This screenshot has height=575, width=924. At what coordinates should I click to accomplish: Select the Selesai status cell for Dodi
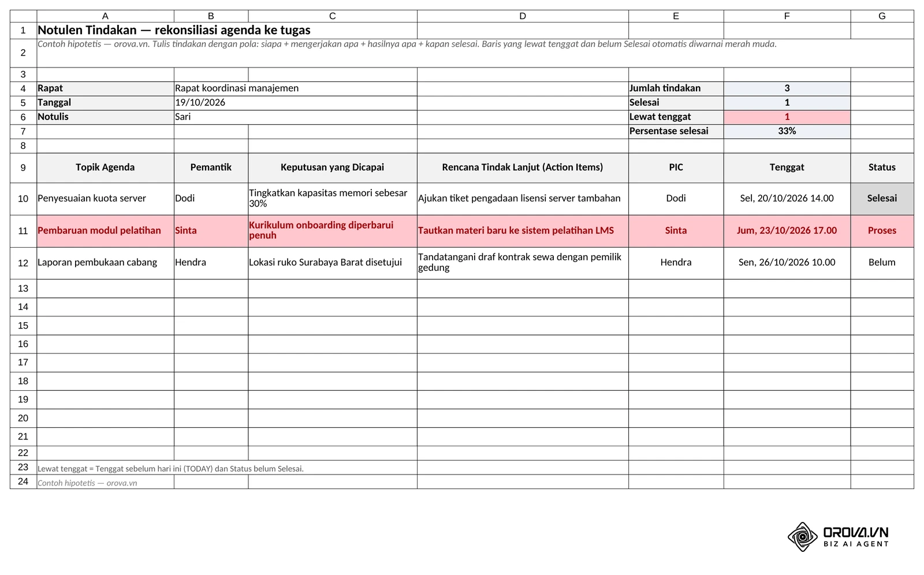pos(882,199)
